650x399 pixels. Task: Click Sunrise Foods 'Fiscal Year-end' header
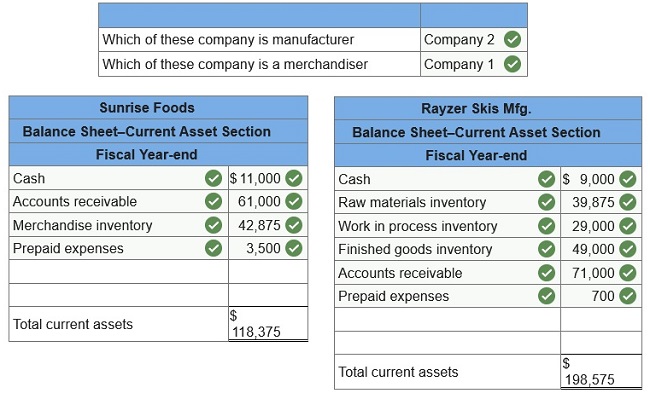147,155
